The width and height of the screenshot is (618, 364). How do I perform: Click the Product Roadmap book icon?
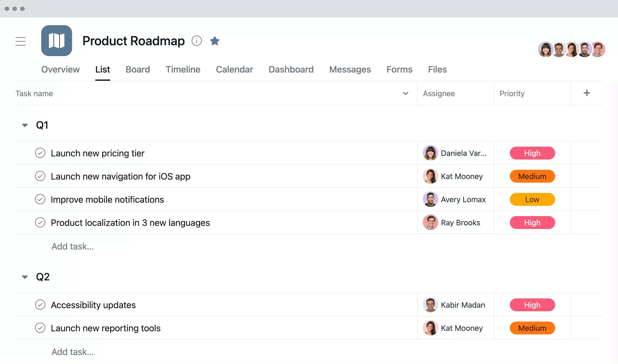tap(57, 40)
